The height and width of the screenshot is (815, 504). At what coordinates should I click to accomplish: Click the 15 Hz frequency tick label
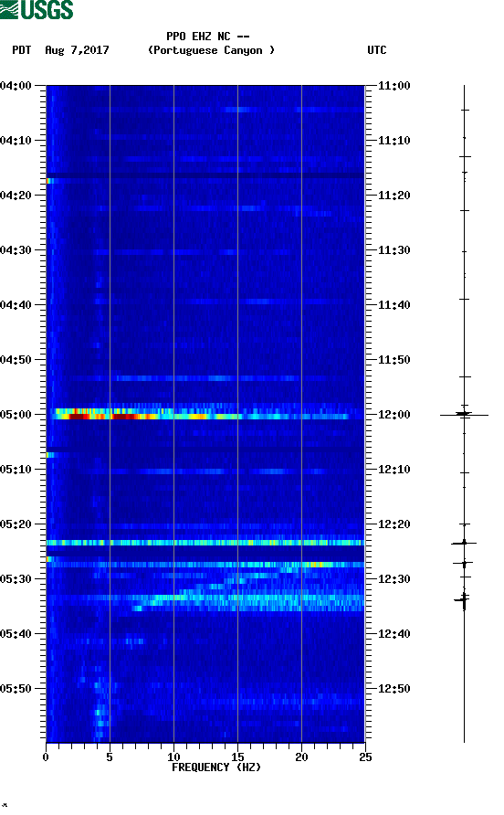coord(237,757)
